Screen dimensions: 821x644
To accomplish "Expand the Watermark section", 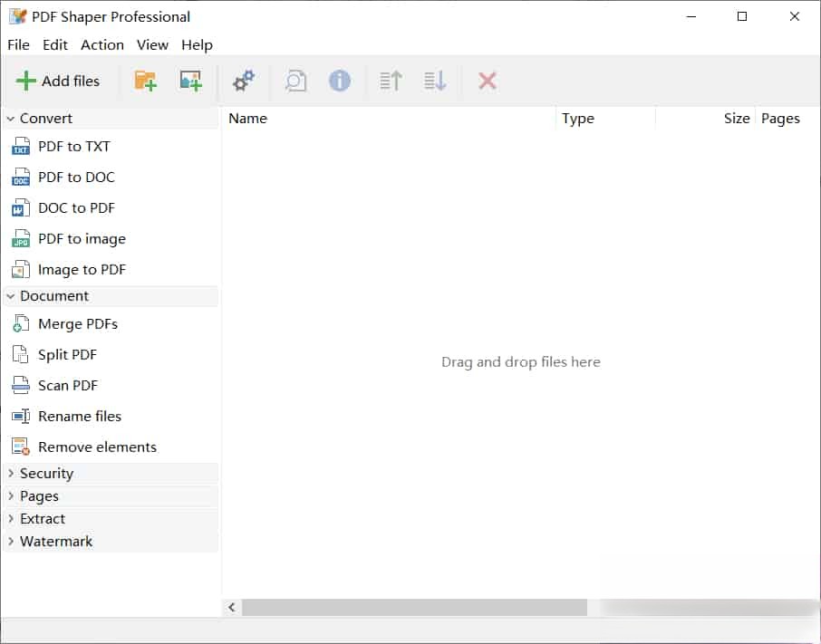I will click(x=111, y=542).
